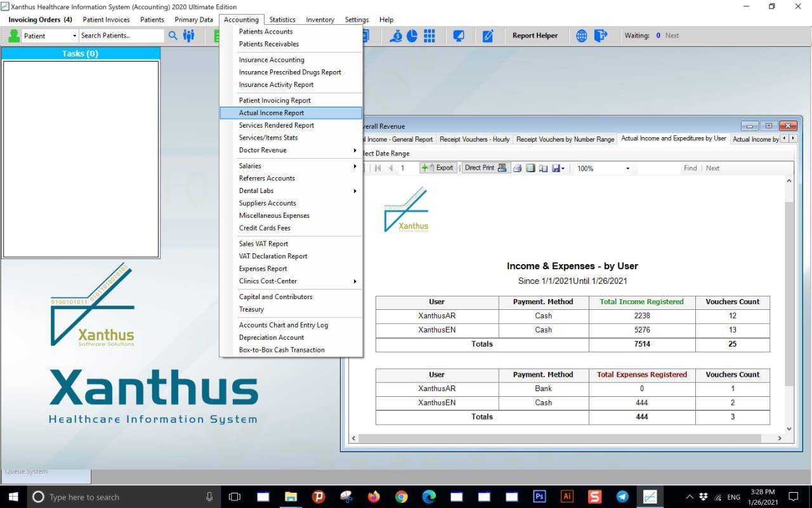812x508 pixels.
Task: Click the edit note pencil icon
Action: coord(488,36)
